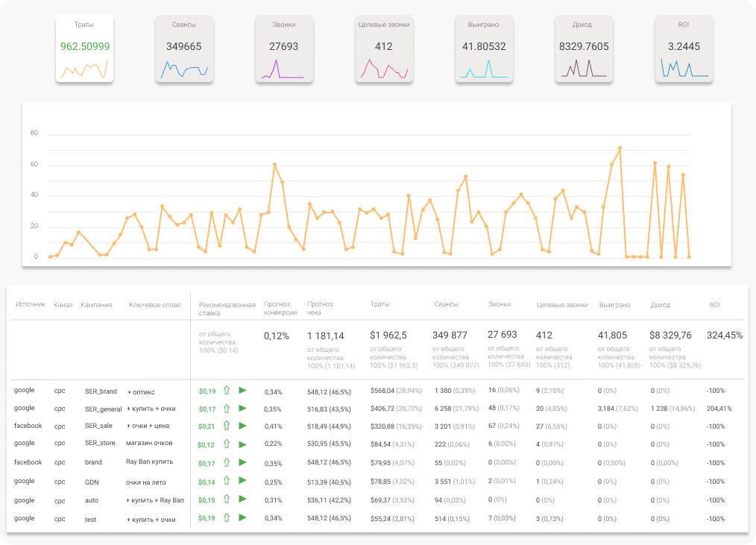Select the Целевые звонки metric card

point(383,49)
